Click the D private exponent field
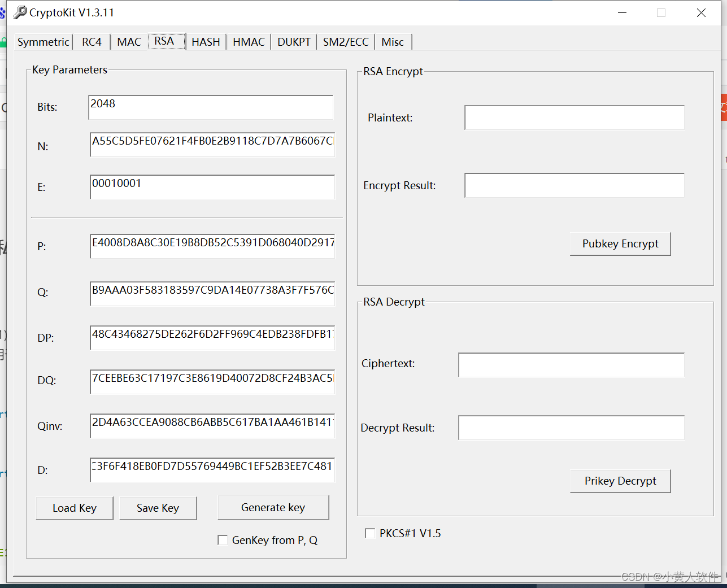Screen dimensions: 727x588 tap(212, 470)
